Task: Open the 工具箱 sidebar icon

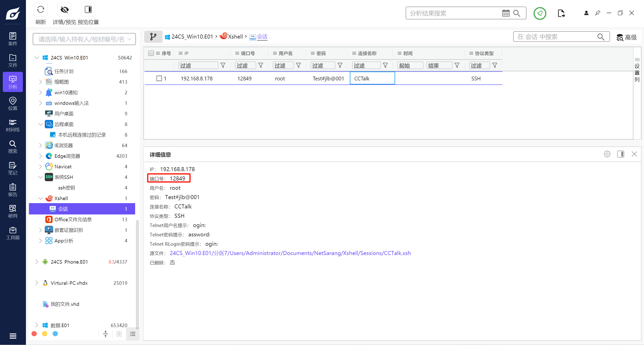Action: point(13,233)
